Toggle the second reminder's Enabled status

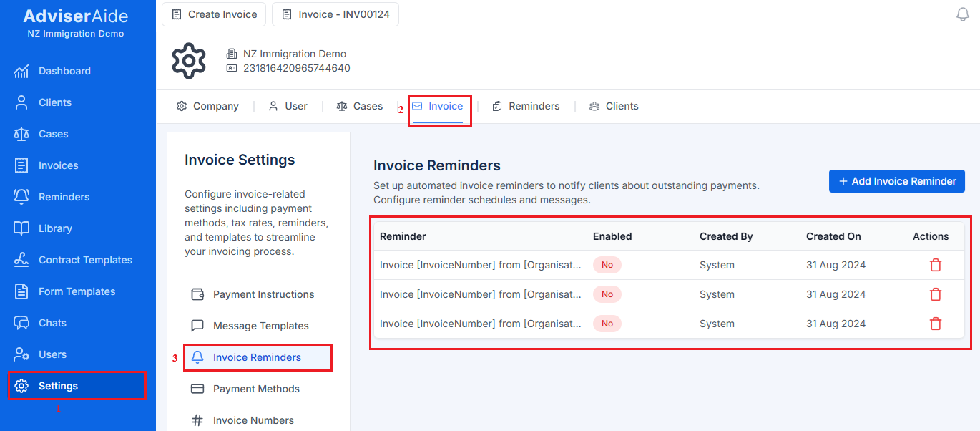[607, 294]
